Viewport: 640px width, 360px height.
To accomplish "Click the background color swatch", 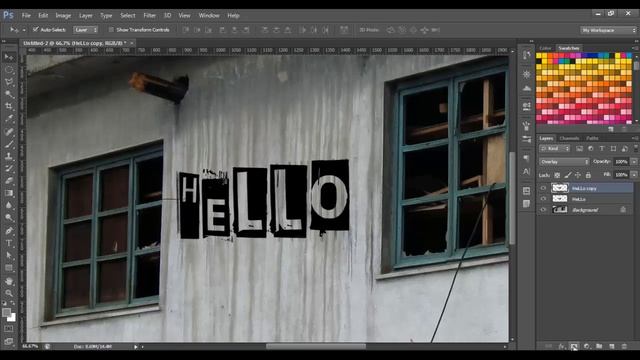I will (x=12, y=318).
